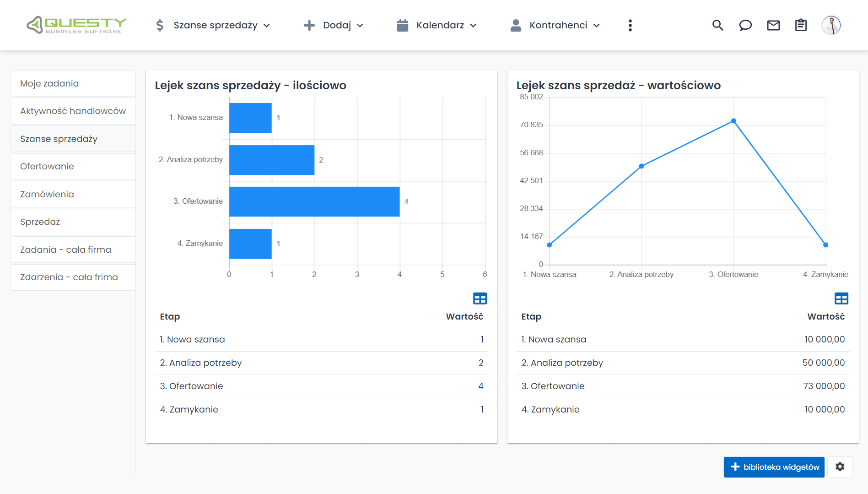Select Aktywność handlowców sidebar tab
Image resolution: width=868 pixels, height=494 pixels.
click(73, 111)
